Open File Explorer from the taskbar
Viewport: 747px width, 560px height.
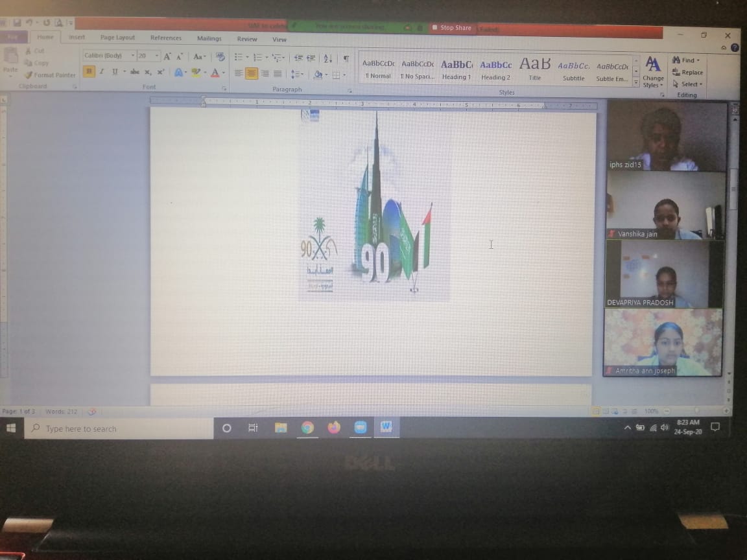(281, 428)
